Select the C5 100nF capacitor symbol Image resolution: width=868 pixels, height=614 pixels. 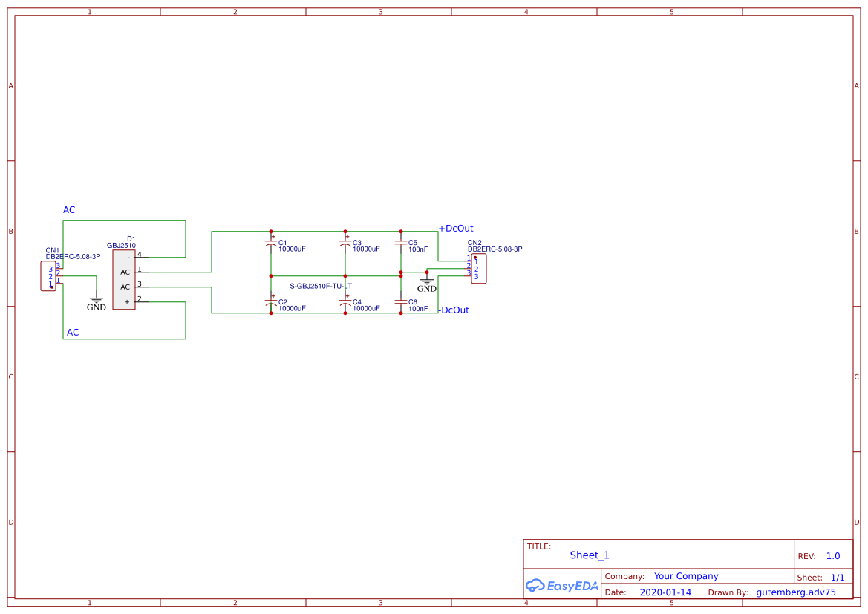click(401, 243)
